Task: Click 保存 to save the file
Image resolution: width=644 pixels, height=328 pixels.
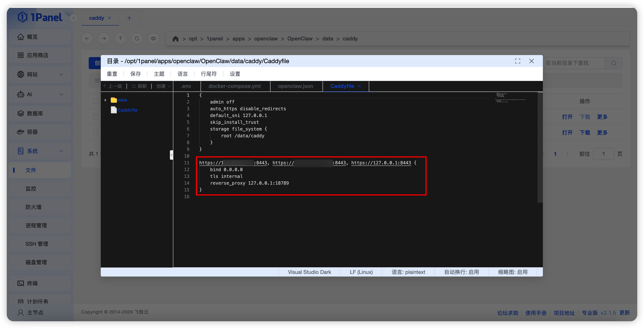Action: click(x=136, y=74)
